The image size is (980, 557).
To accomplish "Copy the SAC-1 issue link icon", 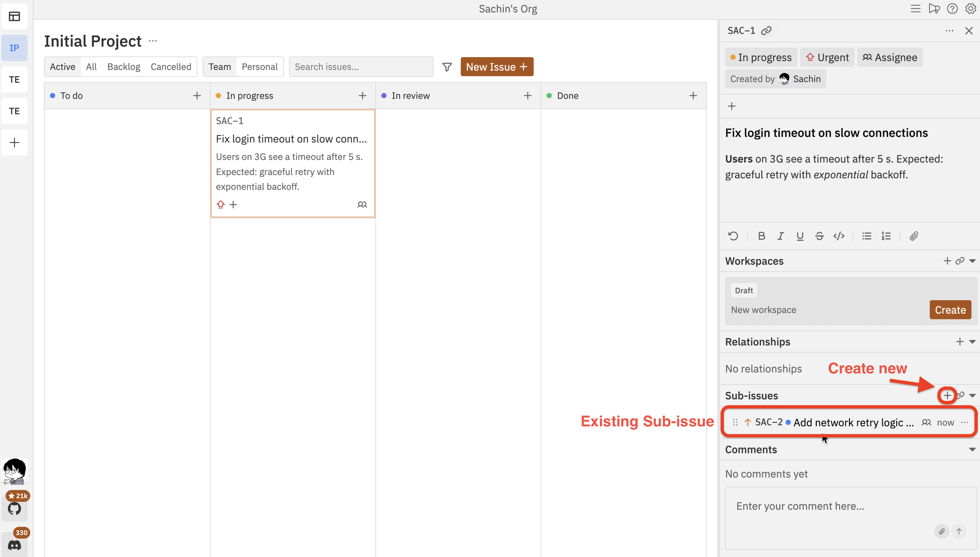I will tap(767, 30).
